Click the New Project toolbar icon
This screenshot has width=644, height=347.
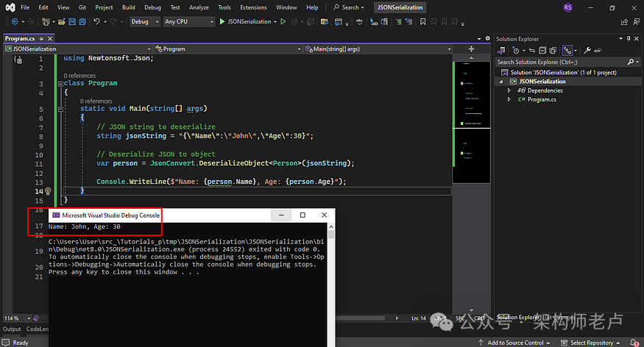pos(46,22)
